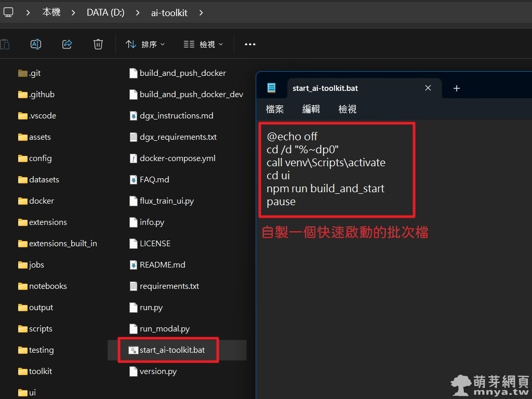532x399 pixels.
Task: Select the start_ai-toolkit.bat file
Action: tap(172, 350)
